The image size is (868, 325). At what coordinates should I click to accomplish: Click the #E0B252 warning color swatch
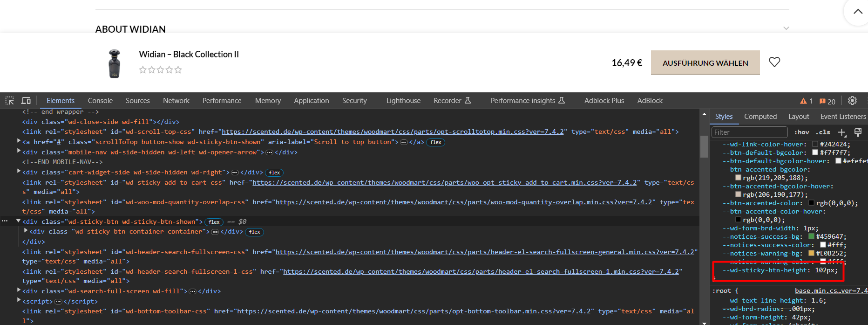[x=811, y=254]
